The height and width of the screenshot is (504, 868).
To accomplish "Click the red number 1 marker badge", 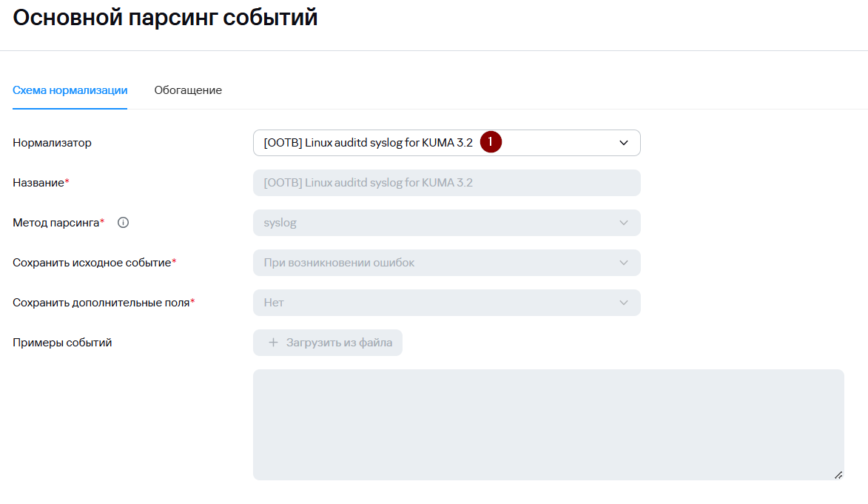I will tap(491, 142).
